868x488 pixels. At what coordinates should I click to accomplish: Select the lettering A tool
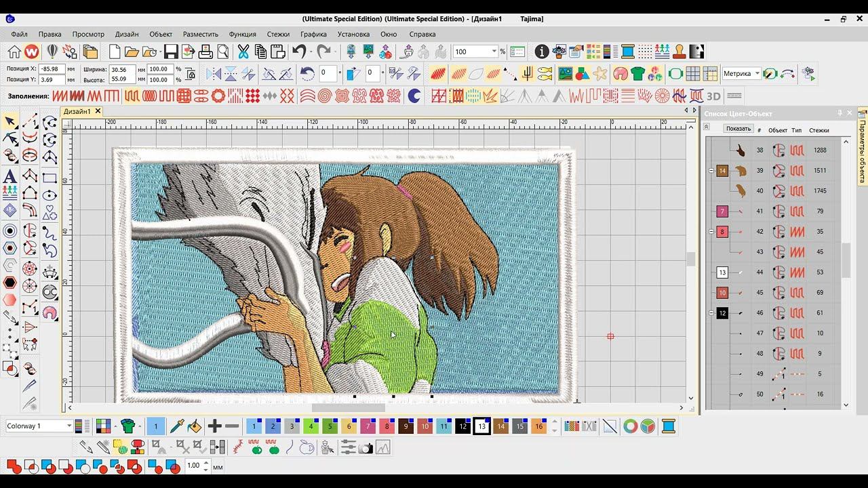coord(10,176)
